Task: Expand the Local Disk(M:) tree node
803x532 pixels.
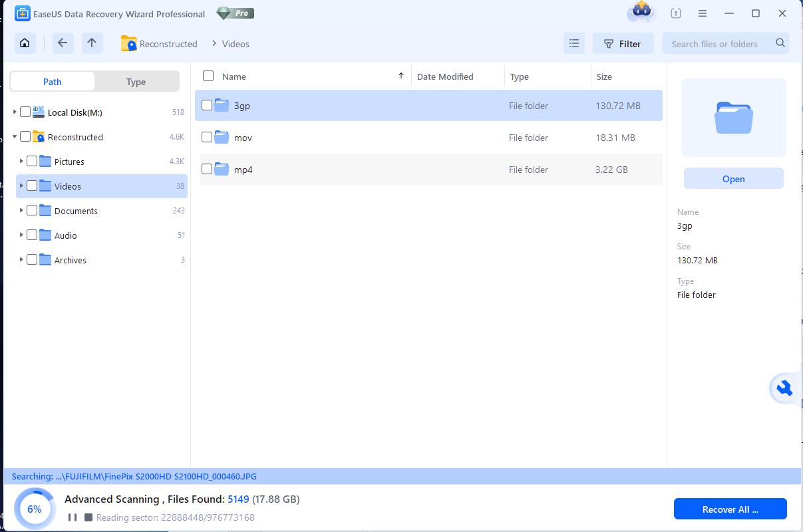Action: (x=15, y=112)
